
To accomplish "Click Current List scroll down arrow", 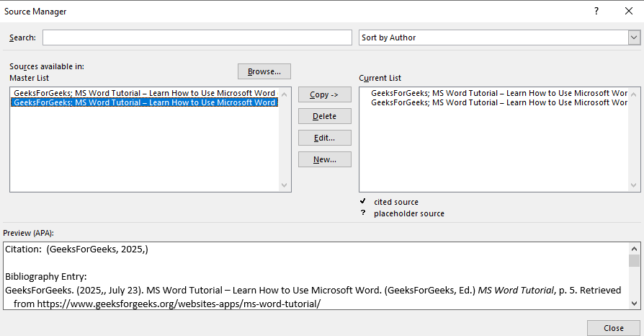I will coord(634,185).
